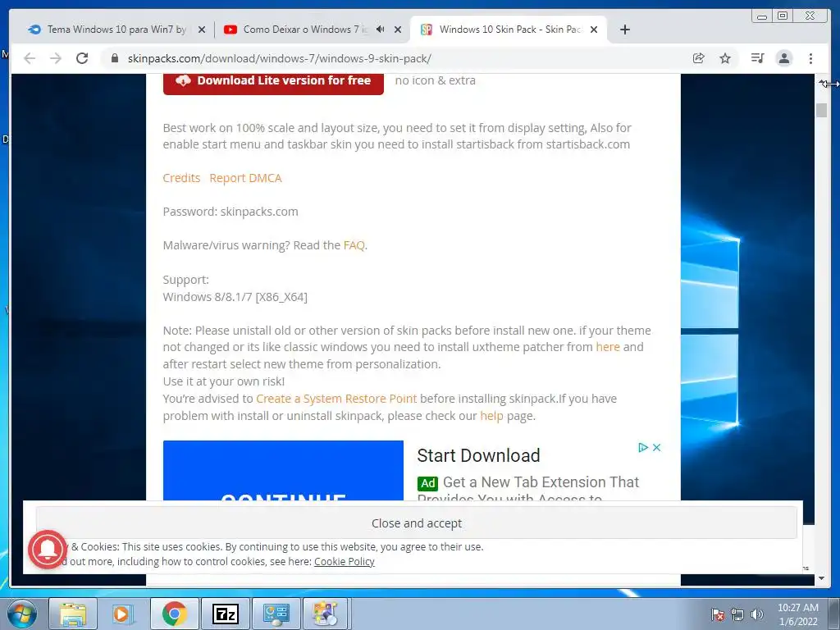Open the Credits link
840x630 pixels.
click(181, 178)
